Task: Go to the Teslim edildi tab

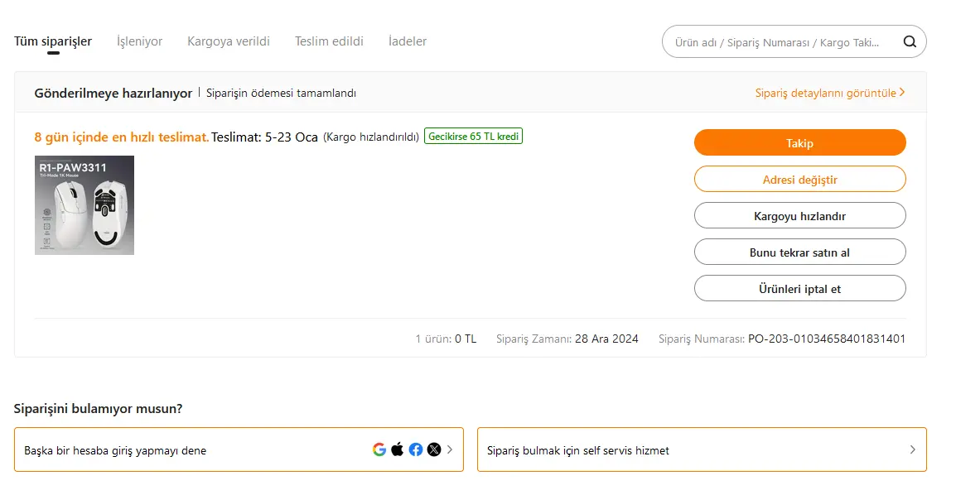Action: pos(330,41)
